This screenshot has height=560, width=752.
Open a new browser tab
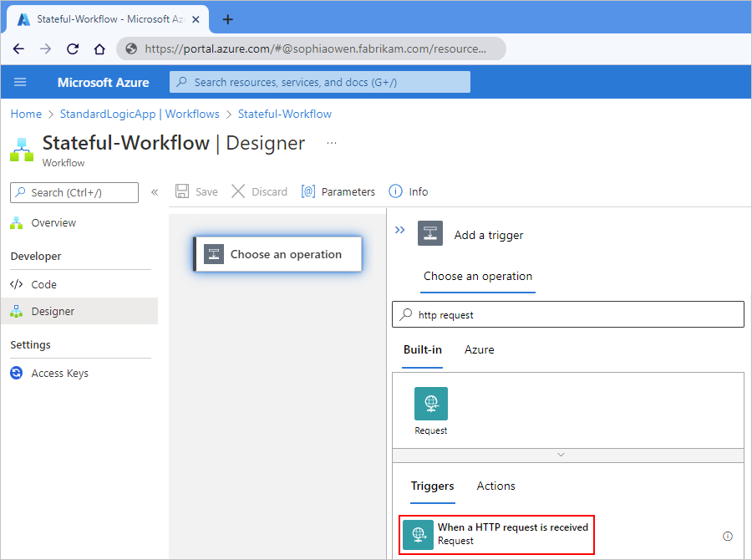228,19
